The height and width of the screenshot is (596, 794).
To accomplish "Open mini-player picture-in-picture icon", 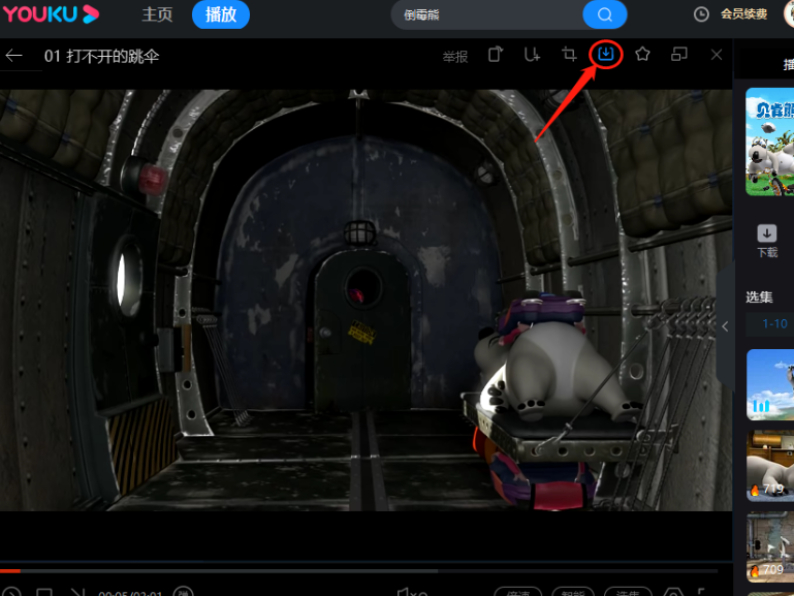I will tap(679, 54).
